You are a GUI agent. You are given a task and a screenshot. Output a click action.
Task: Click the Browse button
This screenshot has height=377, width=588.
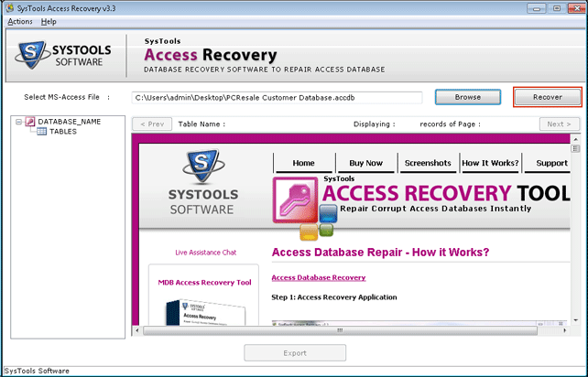pos(468,97)
